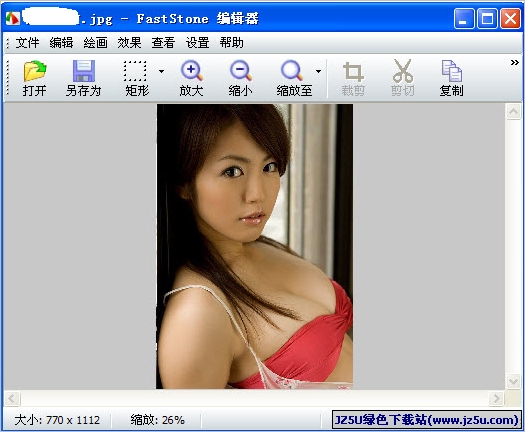
Task: Maximize the FastStone editor window
Action: (487, 18)
